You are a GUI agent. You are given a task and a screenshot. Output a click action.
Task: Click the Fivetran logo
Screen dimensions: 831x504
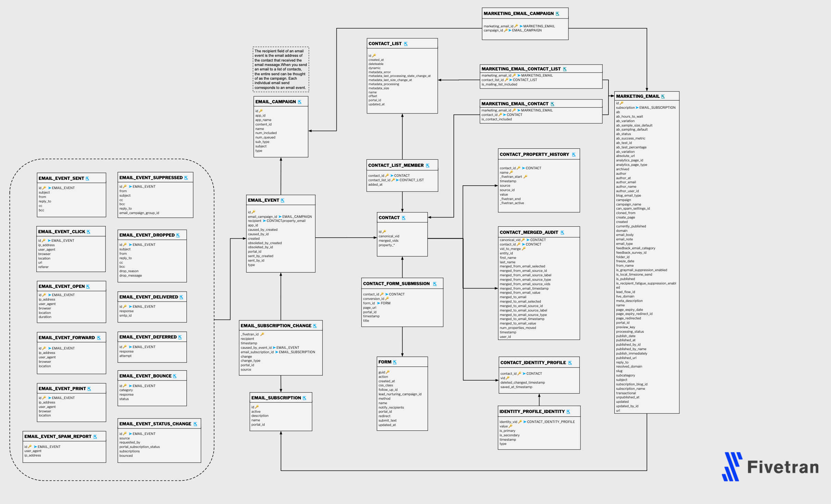[770, 467]
